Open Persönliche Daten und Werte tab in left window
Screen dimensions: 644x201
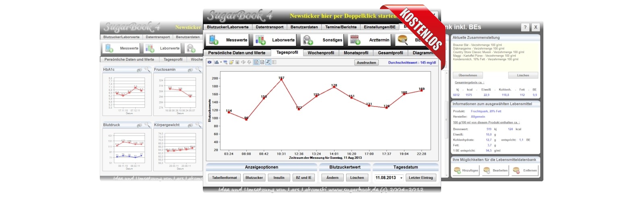point(129,59)
